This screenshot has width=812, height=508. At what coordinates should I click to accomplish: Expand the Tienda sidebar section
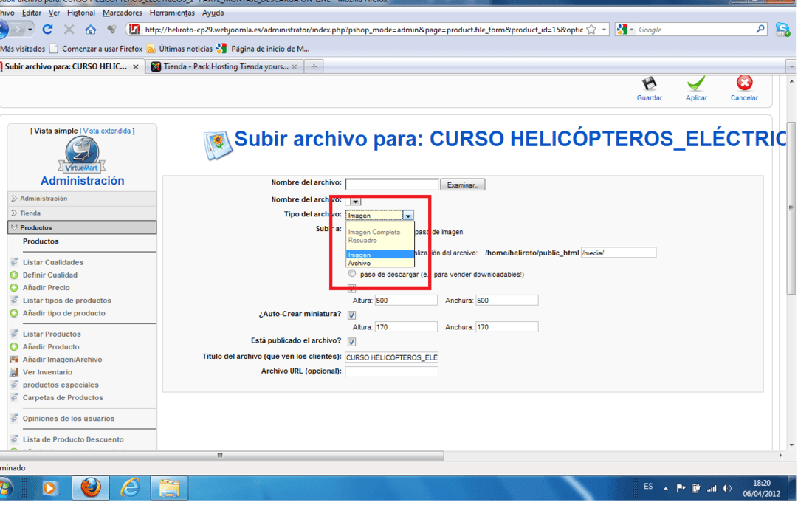coord(82,213)
